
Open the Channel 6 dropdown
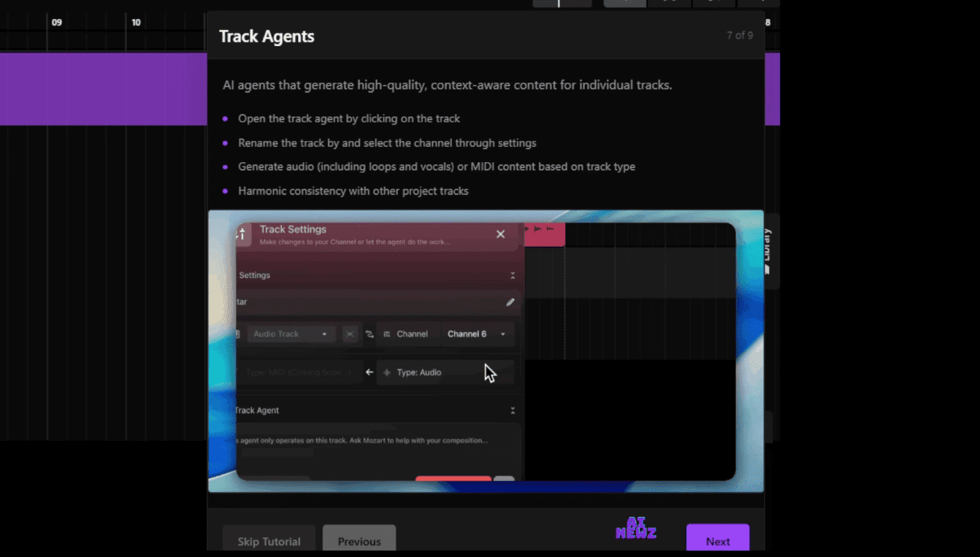point(476,334)
